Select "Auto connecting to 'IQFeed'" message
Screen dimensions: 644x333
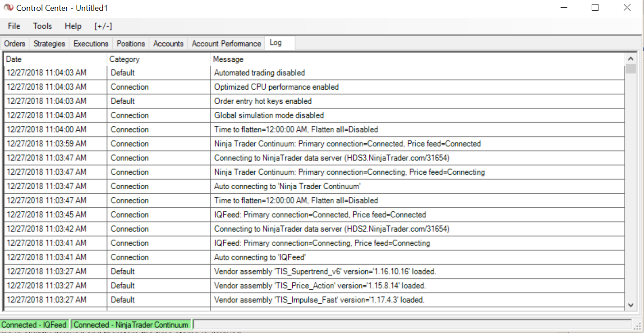pos(260,257)
